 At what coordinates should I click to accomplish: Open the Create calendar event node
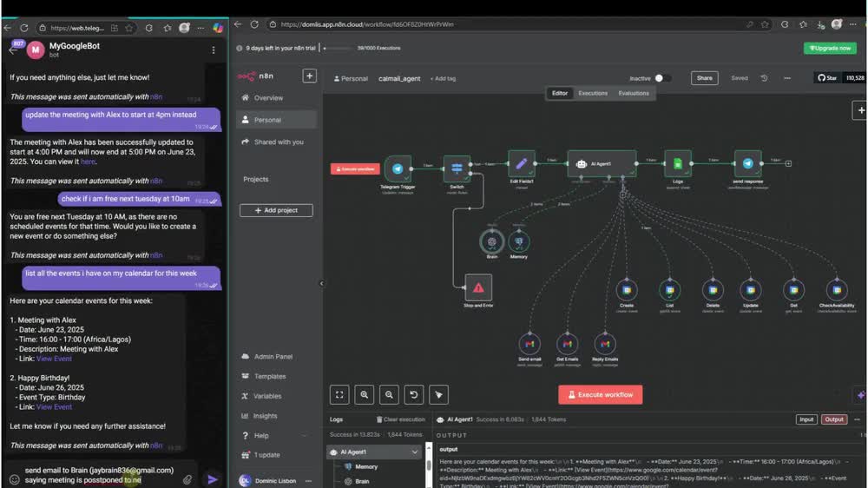click(627, 290)
